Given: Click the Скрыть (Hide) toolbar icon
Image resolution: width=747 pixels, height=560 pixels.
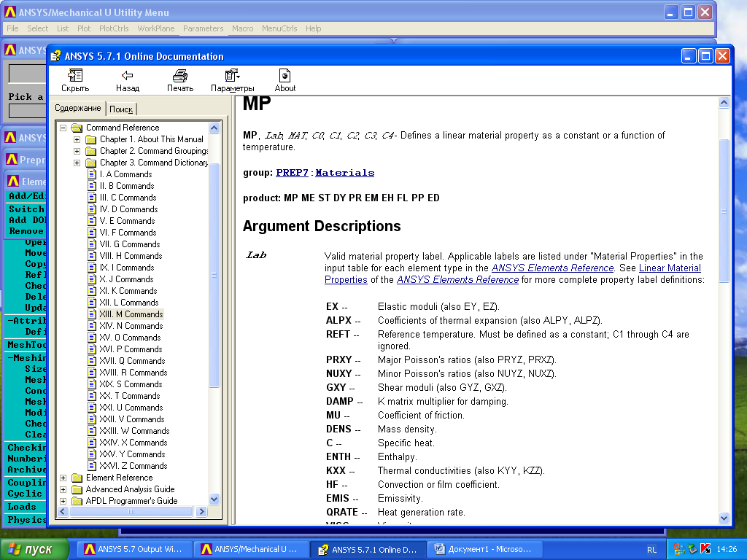Looking at the screenshot, I should (x=75, y=75).
